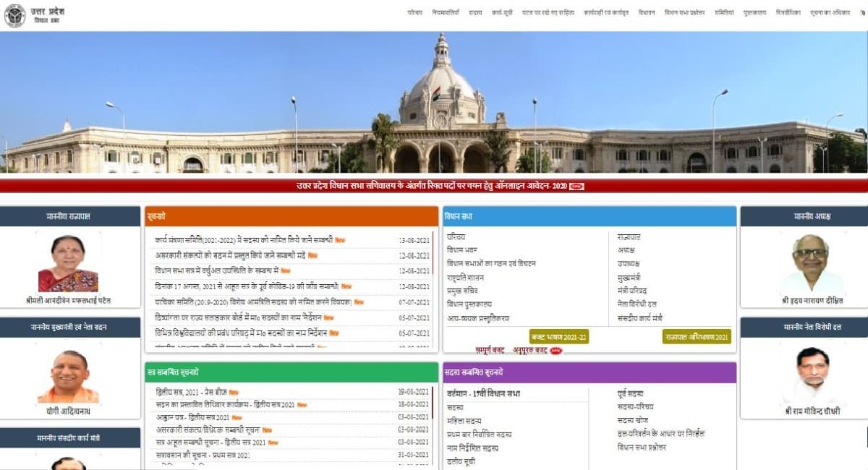The height and width of the screenshot is (470, 868).
Task: Open the आय-व्ययक प्रस्तुतिकरण link
Action: click(478, 317)
